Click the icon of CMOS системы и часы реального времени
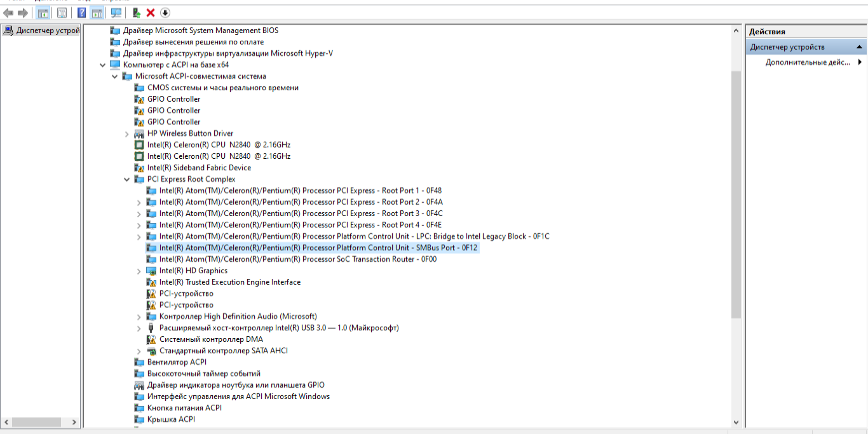868x434 pixels. (x=139, y=88)
